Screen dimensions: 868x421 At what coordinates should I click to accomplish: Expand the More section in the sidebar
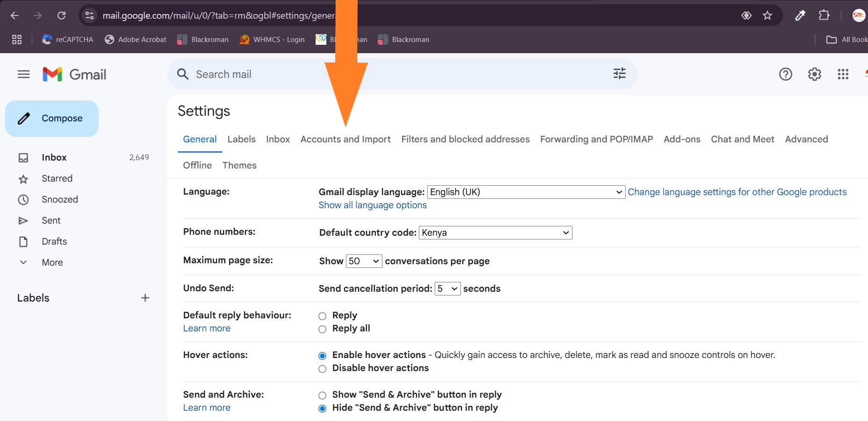[52, 262]
